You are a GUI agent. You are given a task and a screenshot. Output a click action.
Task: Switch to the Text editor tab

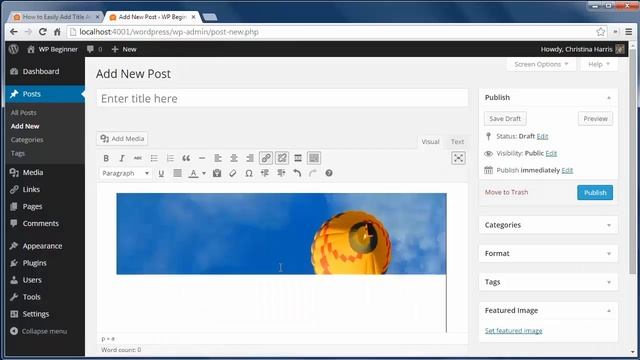pyautogui.click(x=457, y=142)
